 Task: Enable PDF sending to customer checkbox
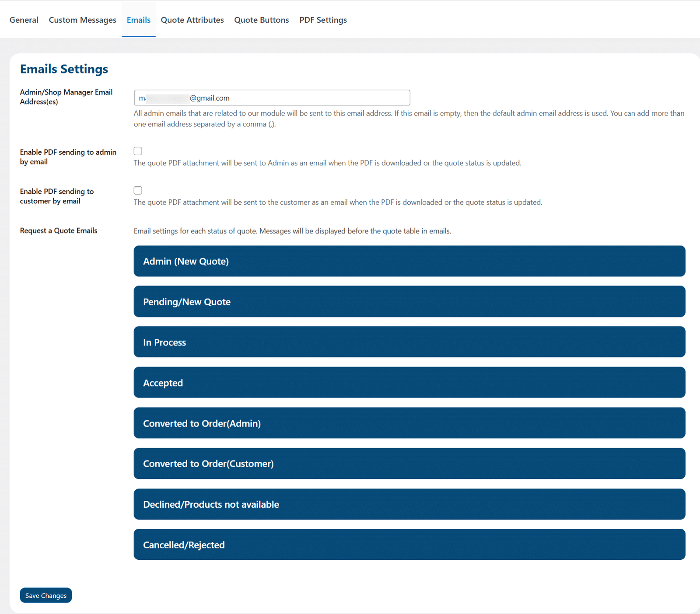[138, 190]
